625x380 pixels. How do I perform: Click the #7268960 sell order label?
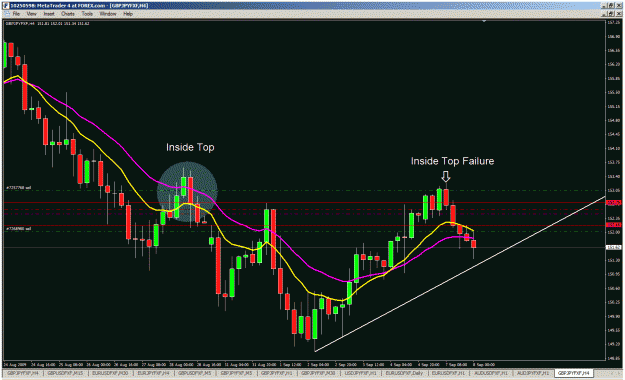[x=18, y=229]
